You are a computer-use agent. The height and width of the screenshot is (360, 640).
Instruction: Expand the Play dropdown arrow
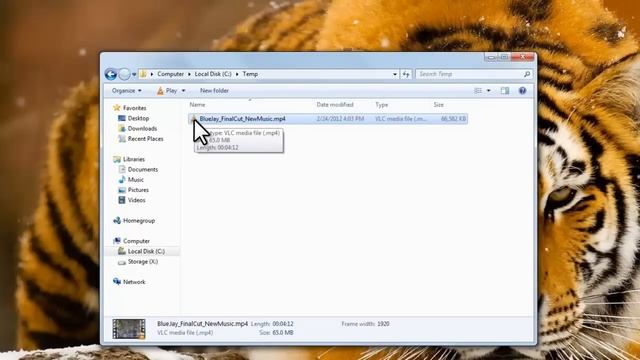pyautogui.click(x=183, y=91)
